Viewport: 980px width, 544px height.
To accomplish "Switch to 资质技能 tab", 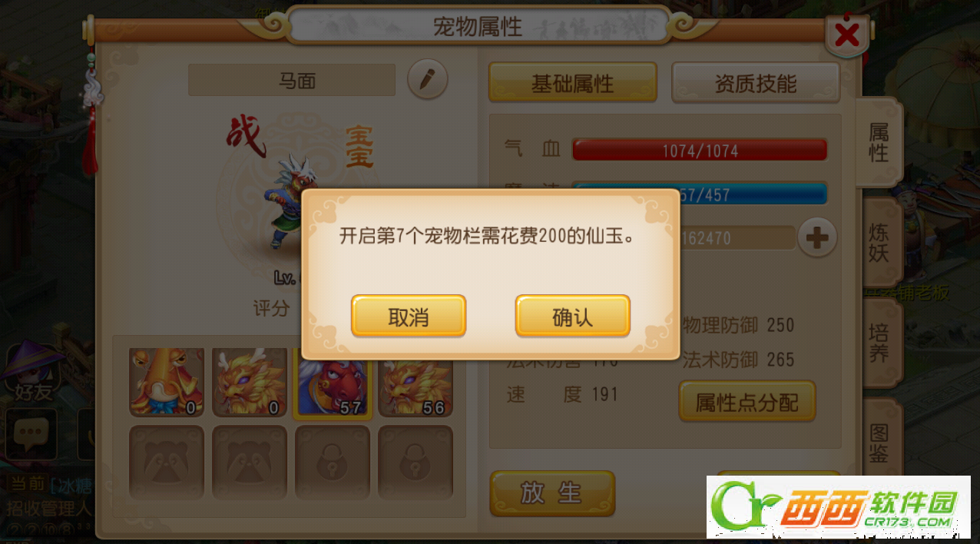I will [756, 83].
